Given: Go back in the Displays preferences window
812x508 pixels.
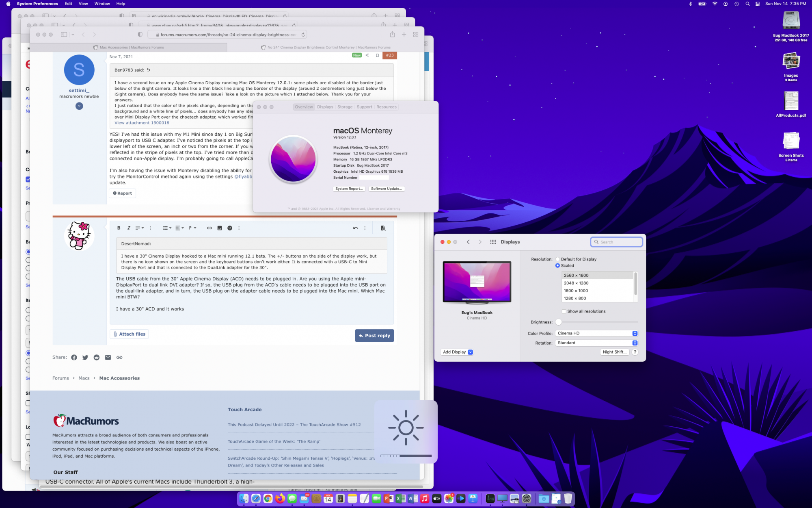Looking at the screenshot, I should [468, 242].
